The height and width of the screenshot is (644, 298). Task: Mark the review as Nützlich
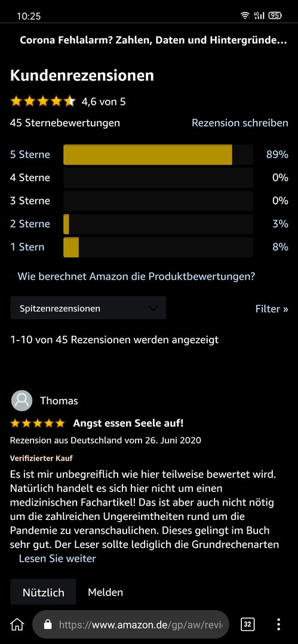43,592
